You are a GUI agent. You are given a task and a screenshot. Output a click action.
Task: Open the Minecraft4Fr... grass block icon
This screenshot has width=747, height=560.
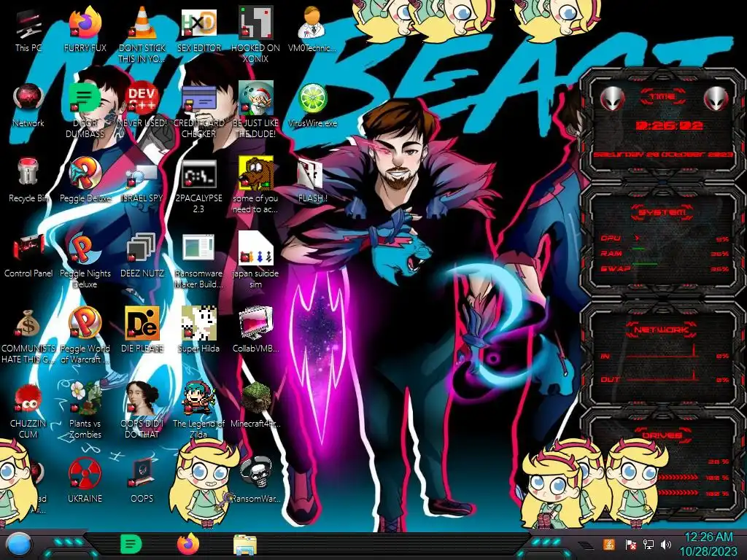tap(256, 405)
